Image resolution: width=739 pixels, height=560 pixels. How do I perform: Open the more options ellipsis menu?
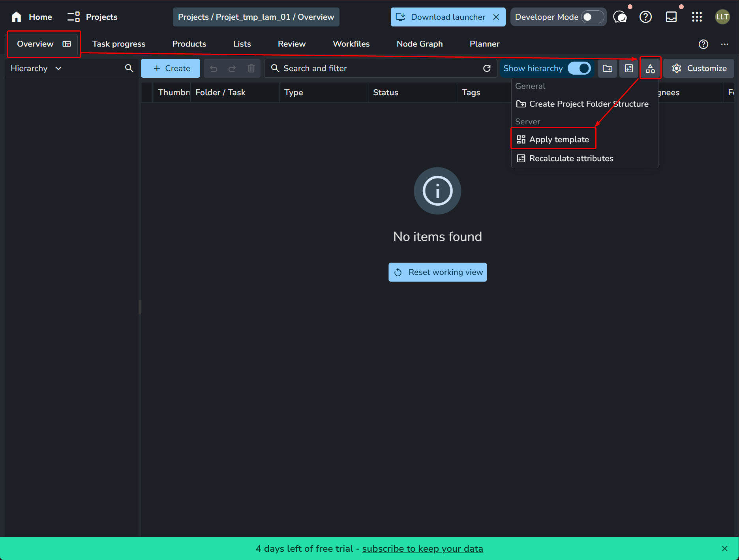(x=725, y=44)
